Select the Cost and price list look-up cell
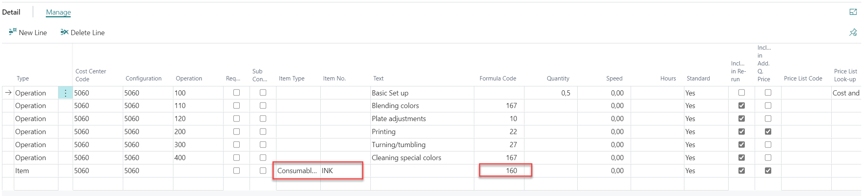Viewport: 868px width, 196px height. tap(846, 93)
